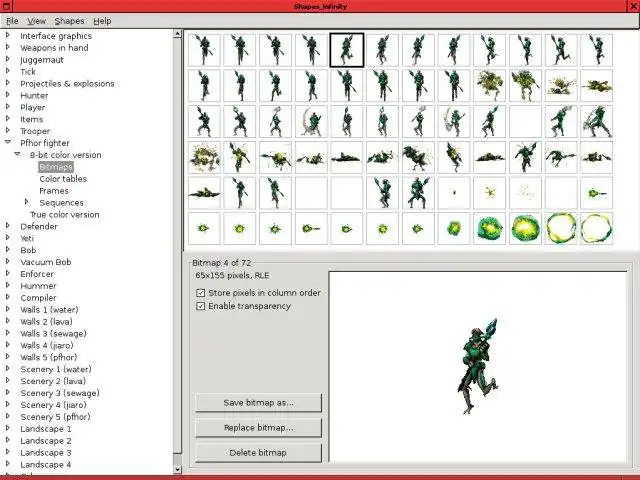Select the yellow star spark thumbnail

pyautogui.click(x=489, y=193)
